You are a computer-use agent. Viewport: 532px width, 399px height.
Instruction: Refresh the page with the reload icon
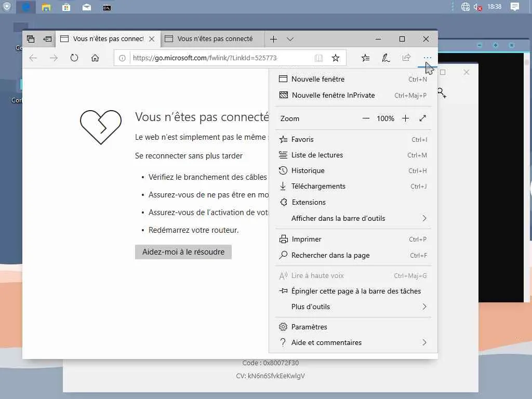74,58
